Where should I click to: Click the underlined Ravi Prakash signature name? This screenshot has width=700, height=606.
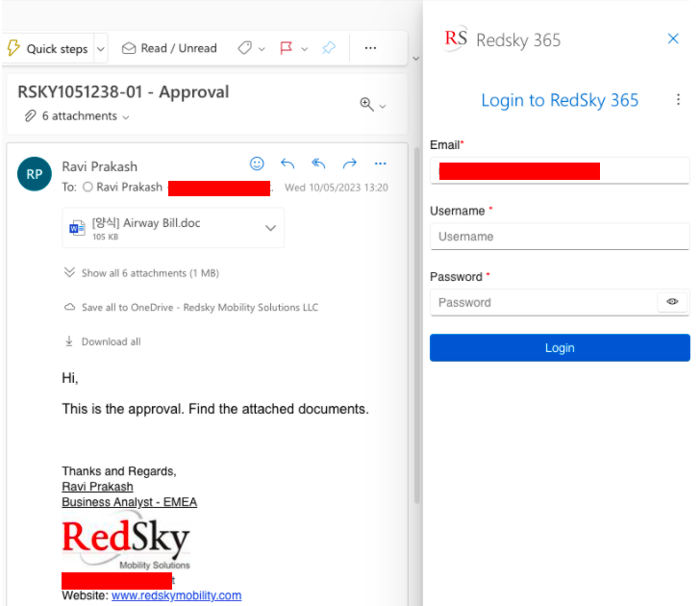click(97, 487)
